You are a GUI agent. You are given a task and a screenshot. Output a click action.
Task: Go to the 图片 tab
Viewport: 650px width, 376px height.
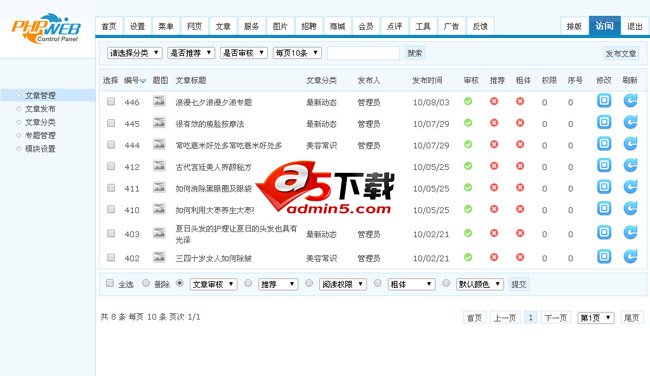point(280,27)
